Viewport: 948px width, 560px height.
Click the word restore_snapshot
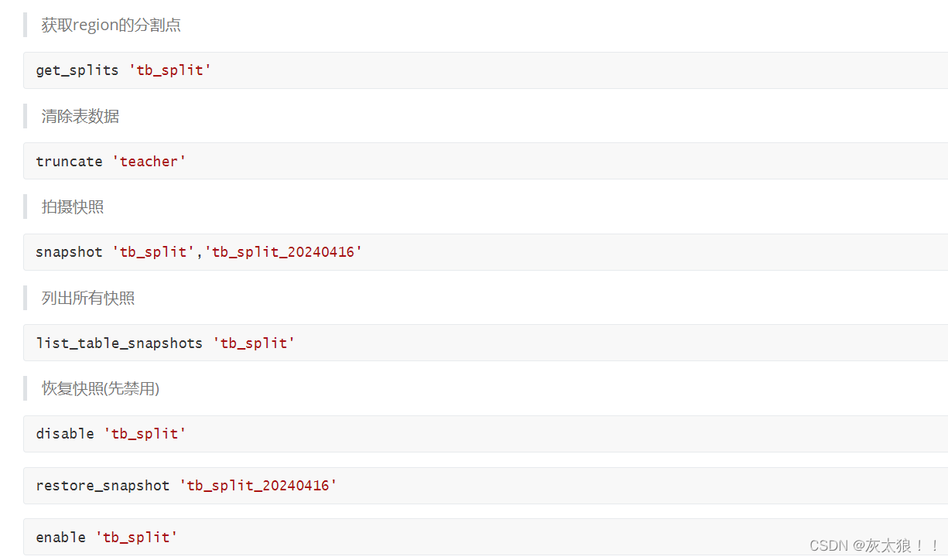pos(103,486)
